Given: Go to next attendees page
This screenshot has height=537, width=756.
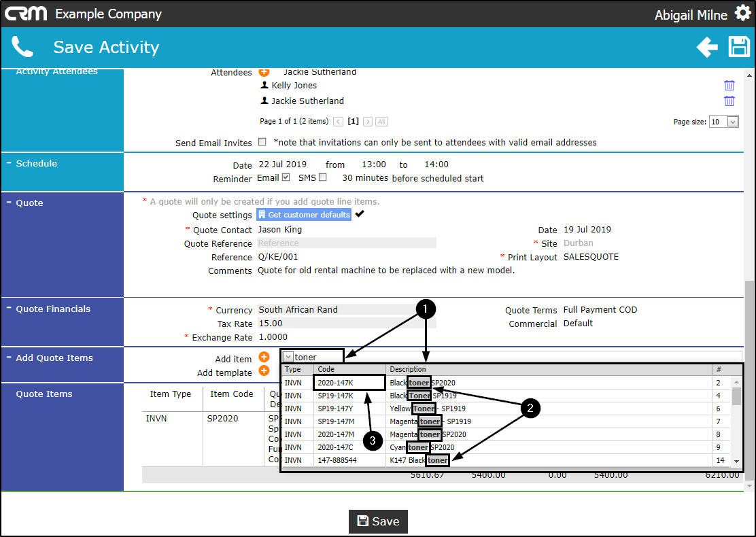Looking at the screenshot, I should pyautogui.click(x=367, y=122).
